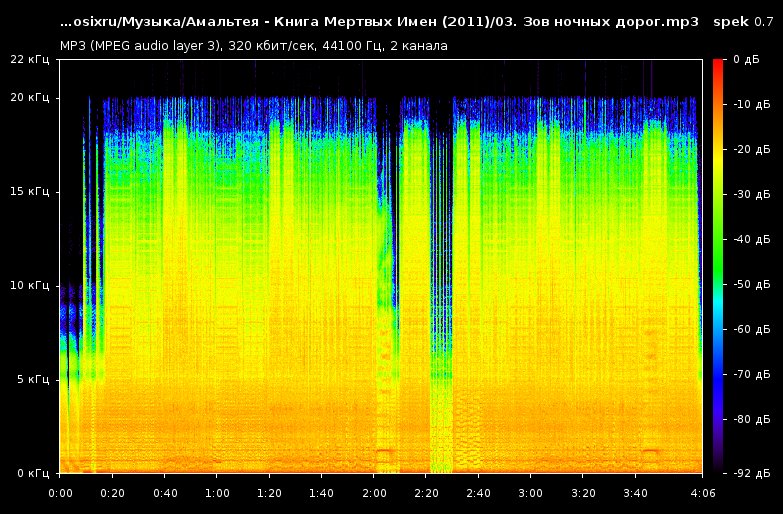
Task: Click the '3:20' time axis label
Action: (x=583, y=494)
